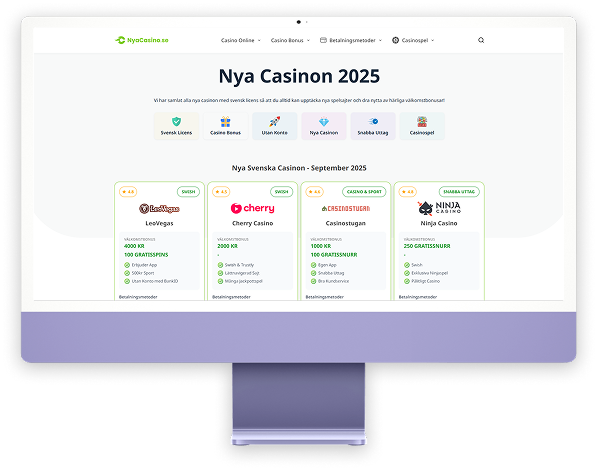This screenshot has height=470, width=597.
Task: Click LeoVegas 4.8 star rating badge
Action: (x=128, y=192)
